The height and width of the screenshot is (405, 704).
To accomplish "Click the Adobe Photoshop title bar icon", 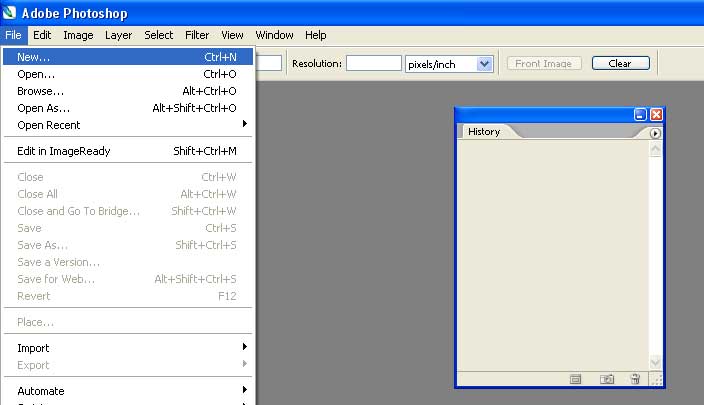I will [9, 13].
